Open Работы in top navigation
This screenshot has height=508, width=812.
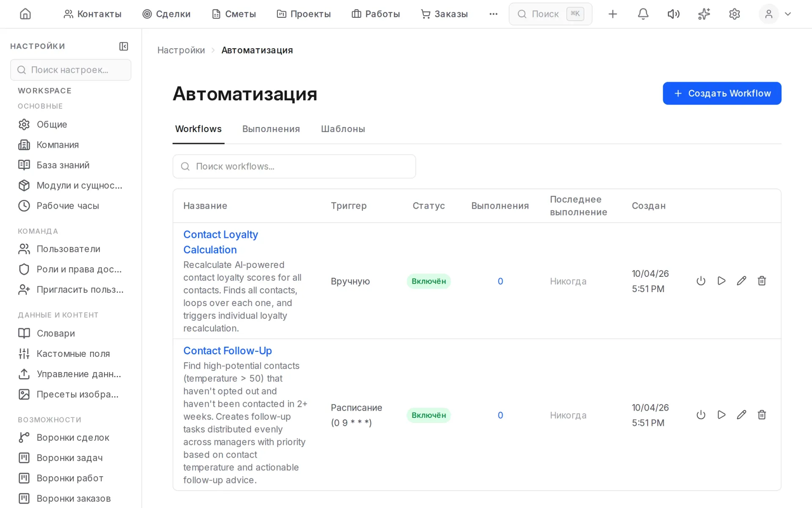coord(376,14)
